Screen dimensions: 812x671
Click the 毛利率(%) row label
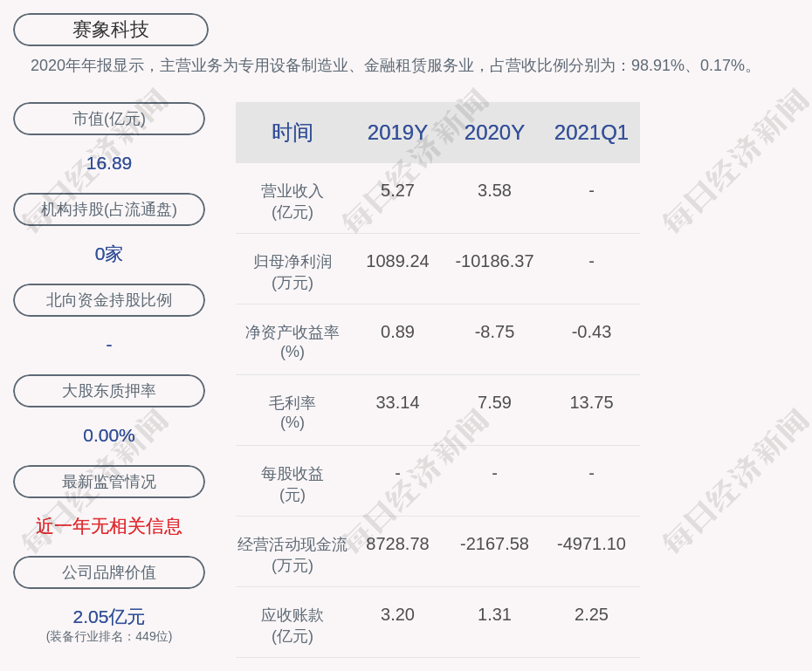click(x=292, y=413)
